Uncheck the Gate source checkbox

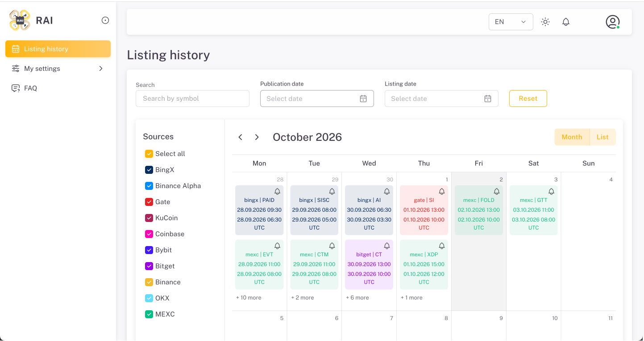coord(149,202)
